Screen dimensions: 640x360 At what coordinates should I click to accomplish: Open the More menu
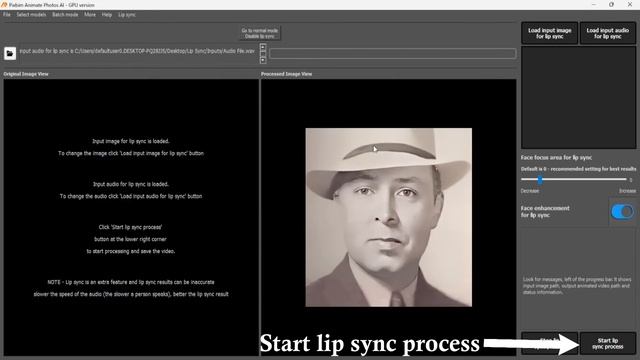tap(90, 15)
